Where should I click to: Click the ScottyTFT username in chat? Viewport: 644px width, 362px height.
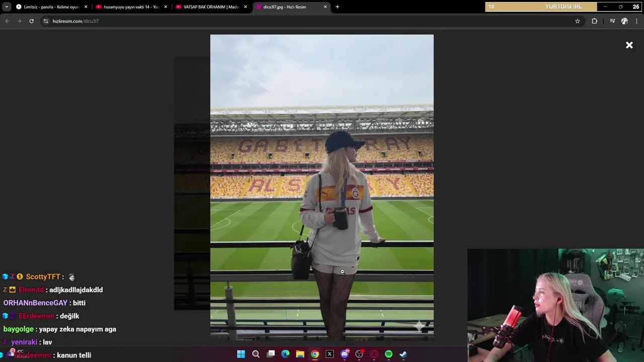tap(43, 277)
